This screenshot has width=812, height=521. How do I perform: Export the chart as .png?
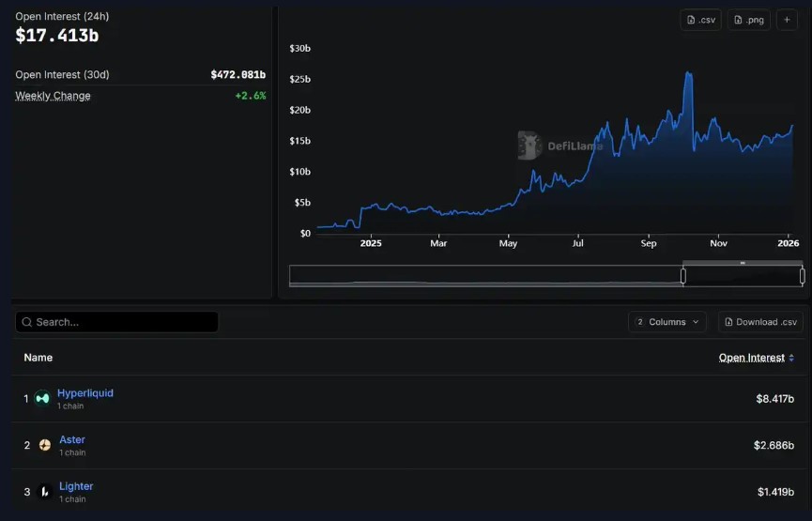click(x=749, y=20)
